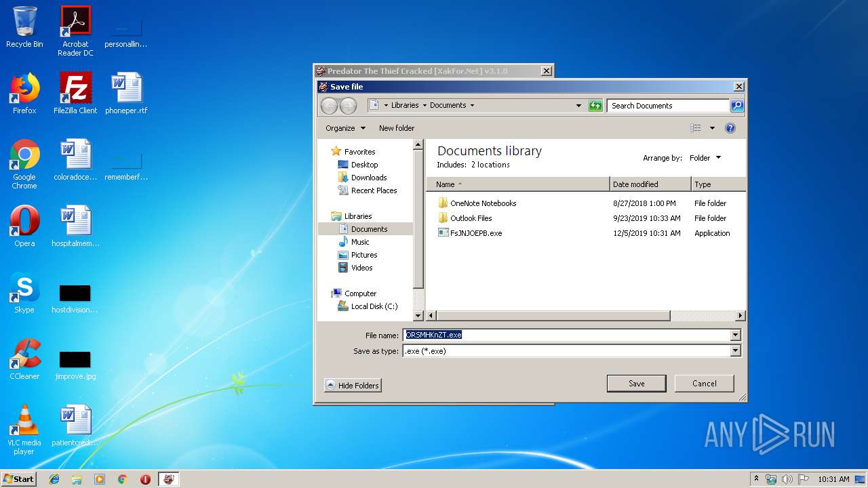Click Opera icon in taskbar
Screen dimensions: 868x488
click(145, 479)
